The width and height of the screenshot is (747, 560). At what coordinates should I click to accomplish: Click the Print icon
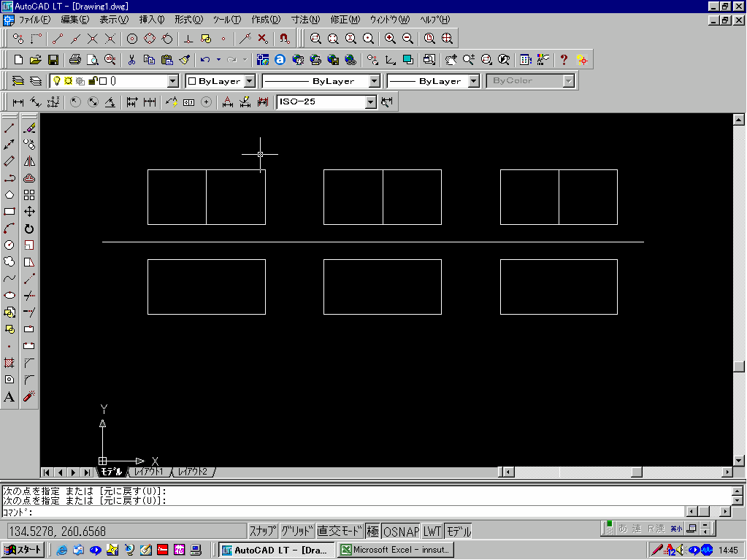point(74,60)
